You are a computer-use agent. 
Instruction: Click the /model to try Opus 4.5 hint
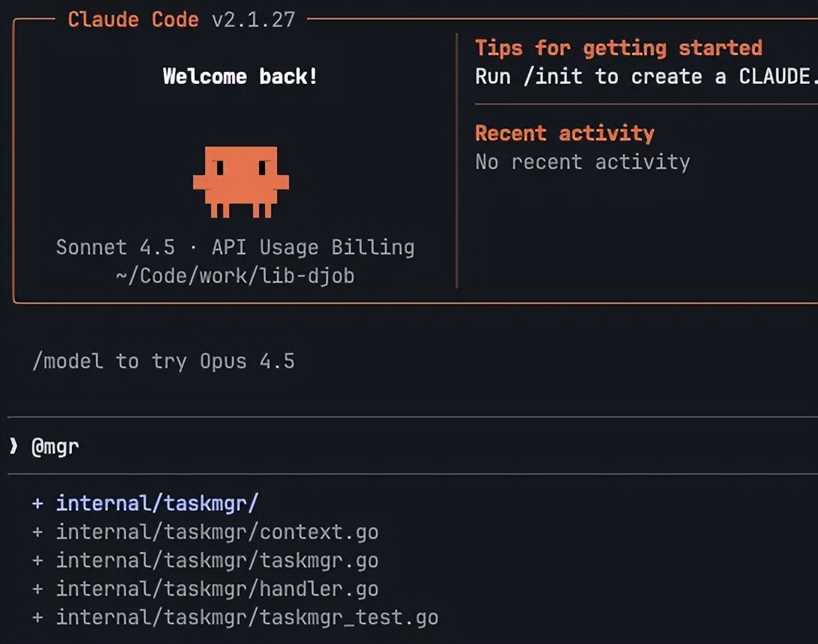pos(163,361)
